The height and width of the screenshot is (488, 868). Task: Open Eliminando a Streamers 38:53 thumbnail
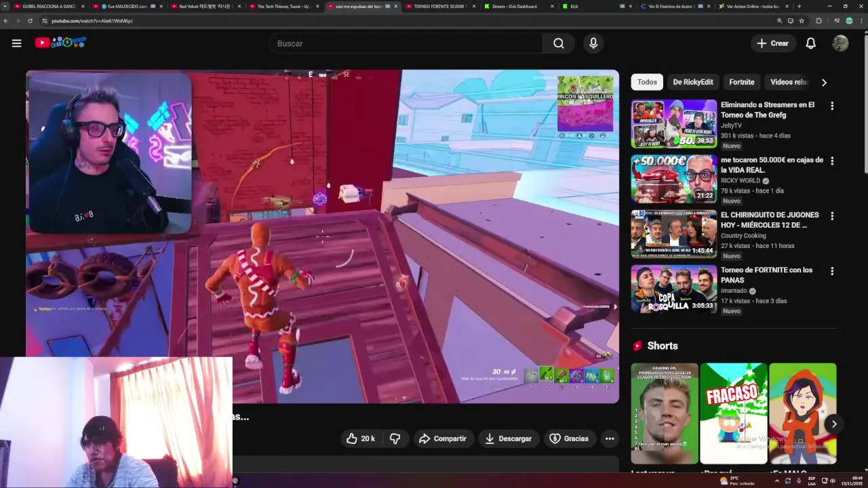pos(673,124)
